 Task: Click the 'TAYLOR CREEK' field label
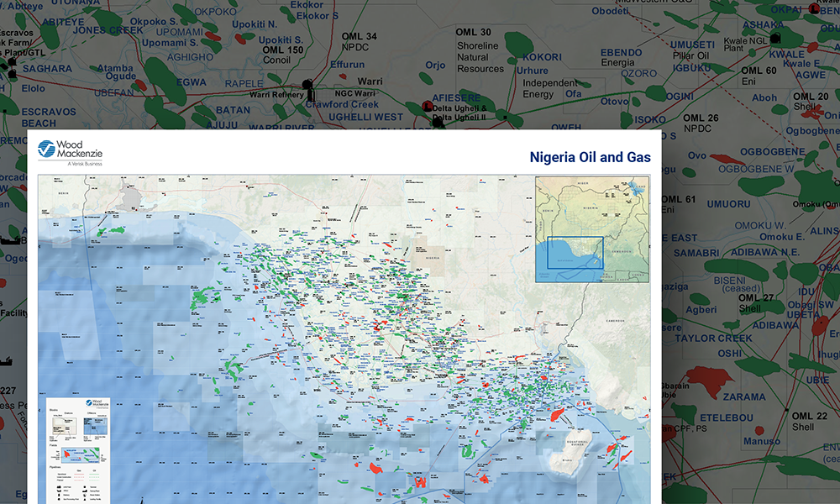coord(713,339)
